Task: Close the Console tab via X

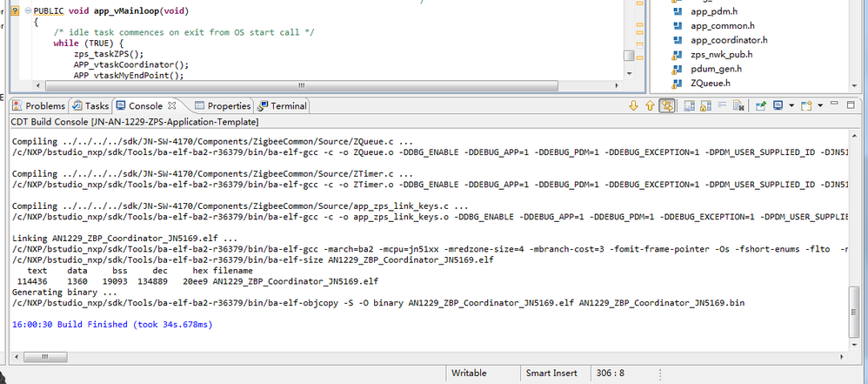Action: tap(171, 105)
